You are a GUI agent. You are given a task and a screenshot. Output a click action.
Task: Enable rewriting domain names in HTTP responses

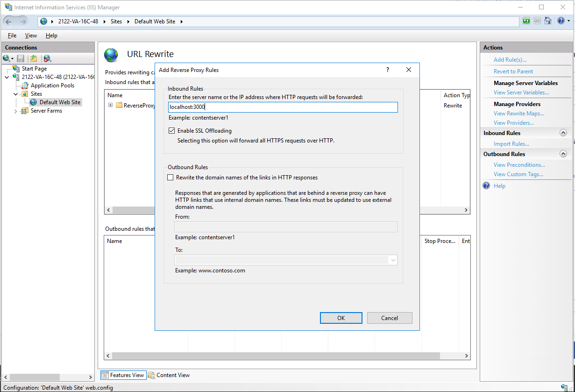click(170, 177)
